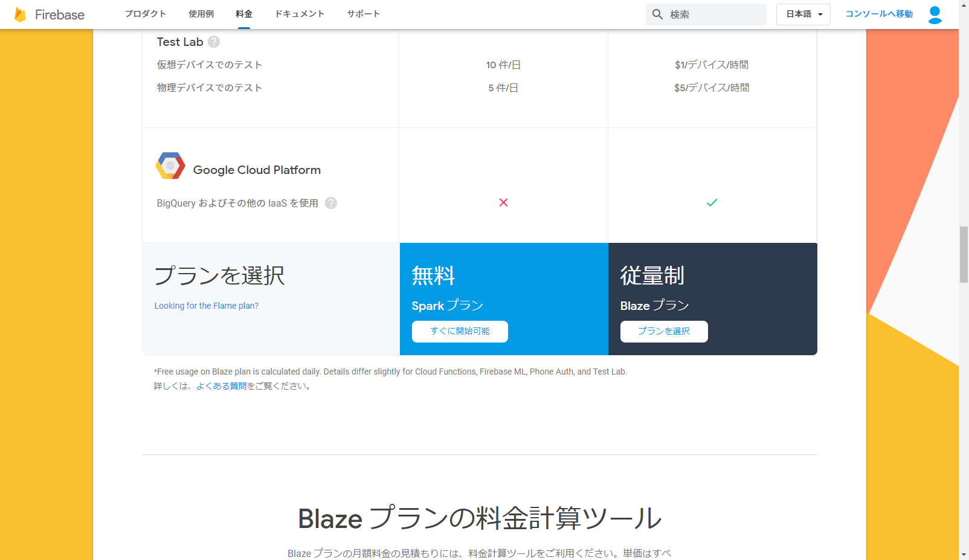Focus the 検索 search field
The image size is (969, 560).
tap(706, 14)
